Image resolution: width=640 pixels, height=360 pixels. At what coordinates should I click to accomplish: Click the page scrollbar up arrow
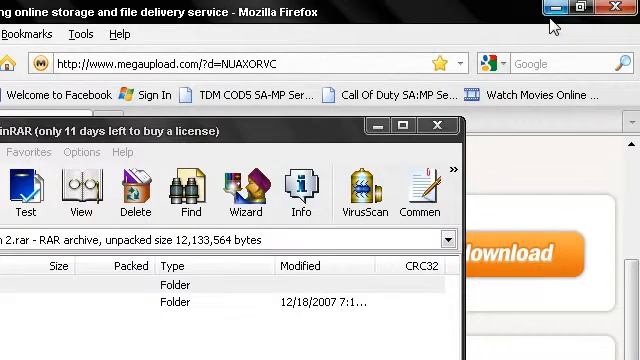pos(631,144)
